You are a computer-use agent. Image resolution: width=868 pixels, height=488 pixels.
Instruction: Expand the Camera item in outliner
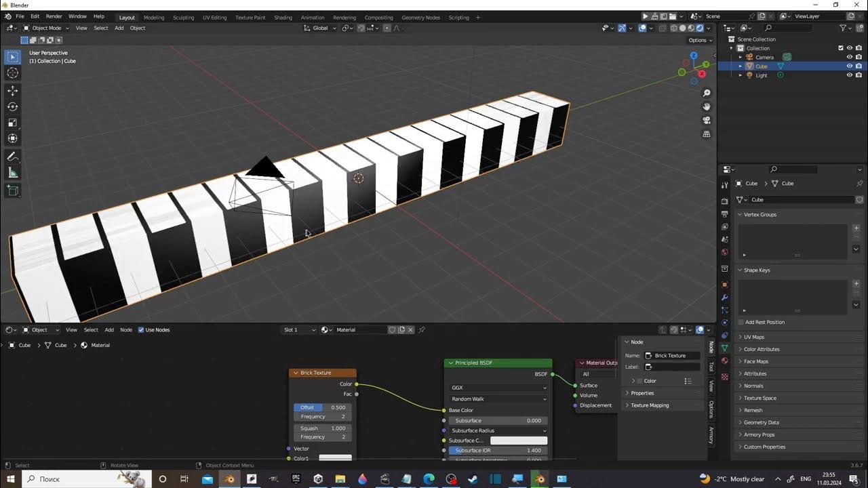tap(741, 57)
